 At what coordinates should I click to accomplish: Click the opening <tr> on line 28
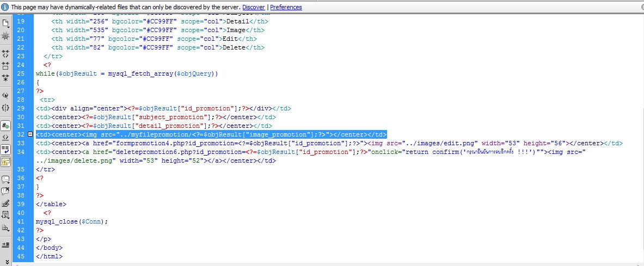point(47,100)
